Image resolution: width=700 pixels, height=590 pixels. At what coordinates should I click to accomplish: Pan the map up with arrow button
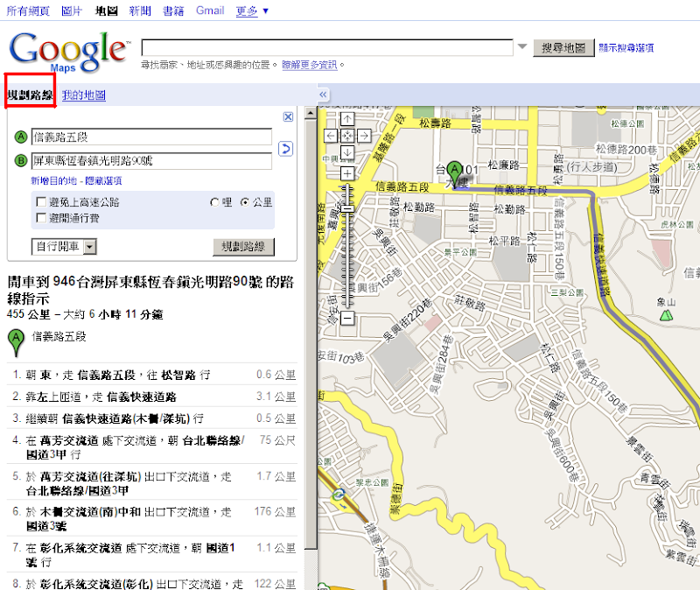(x=347, y=119)
